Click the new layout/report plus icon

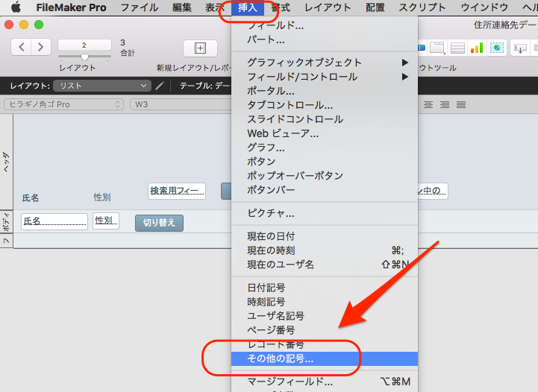tap(201, 48)
